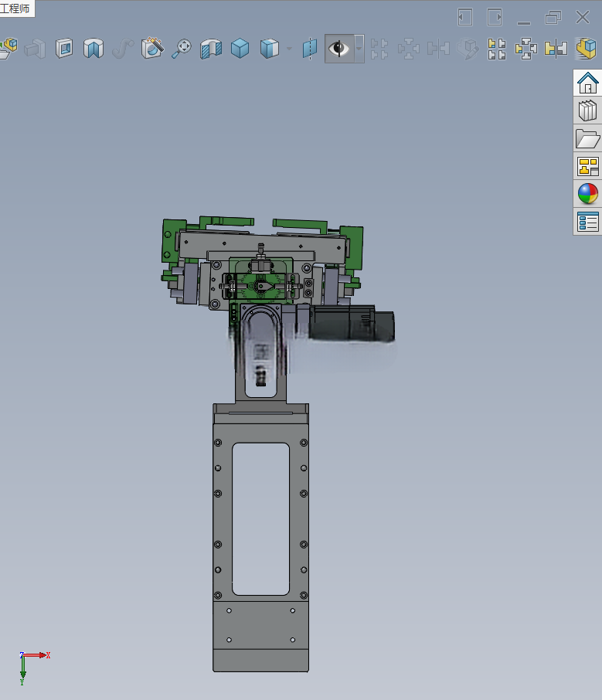Open the File Explorer folder tab
The width and height of the screenshot is (602, 700).
pos(588,138)
